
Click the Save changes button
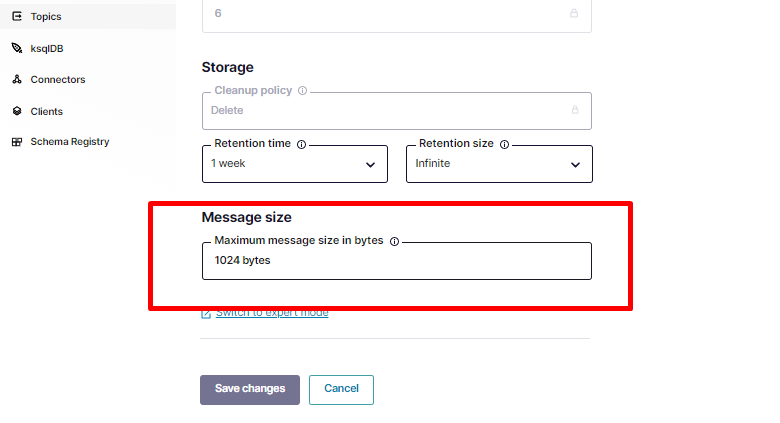(x=250, y=390)
